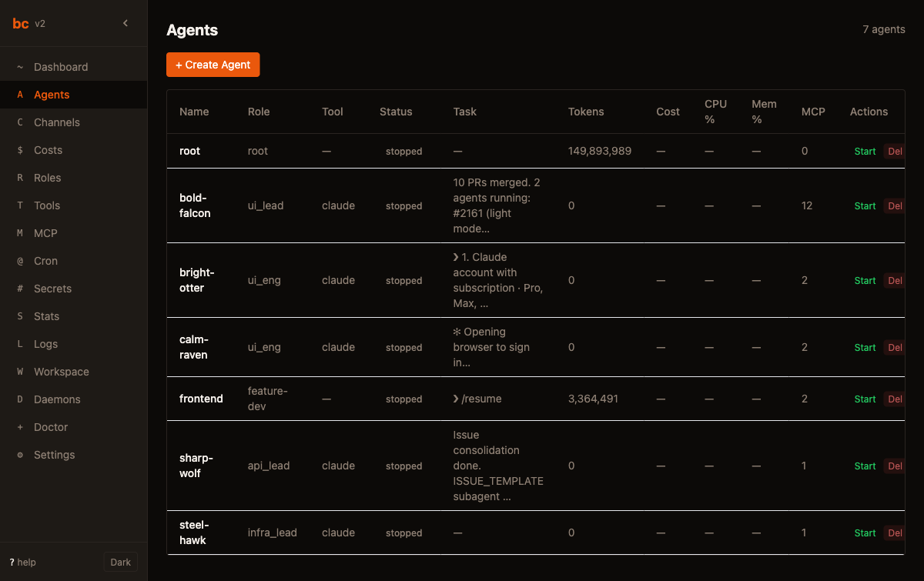Click the 3,364,491 tokens value
The height and width of the screenshot is (581, 924).
(x=593, y=399)
